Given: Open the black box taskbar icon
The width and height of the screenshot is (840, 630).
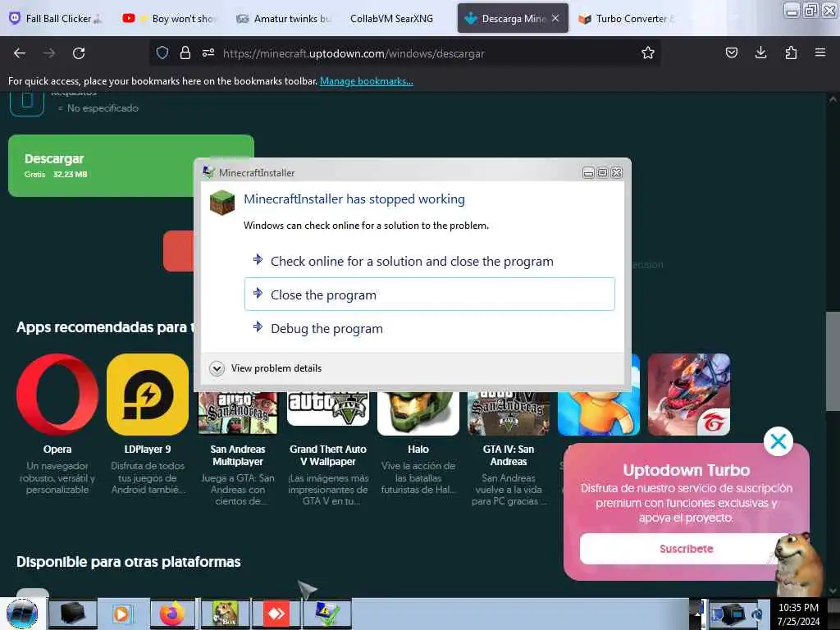Looking at the screenshot, I should pyautogui.click(x=73, y=614).
